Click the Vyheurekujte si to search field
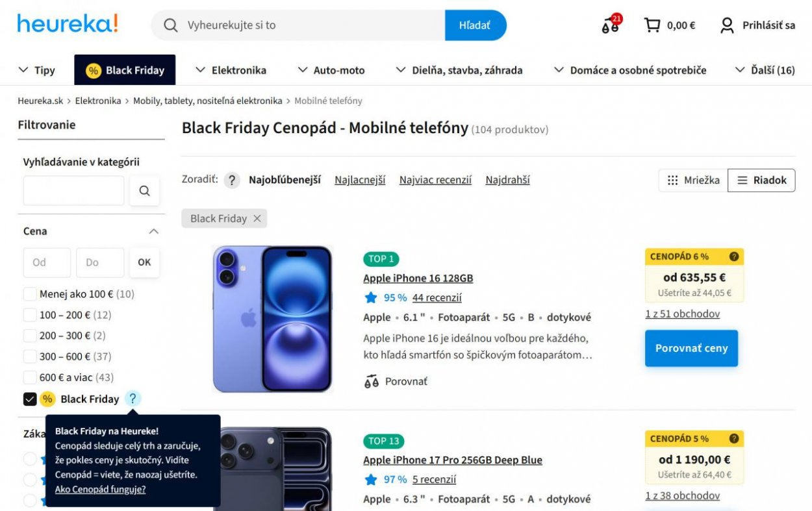Screen dimensions: 812x511 292,25
